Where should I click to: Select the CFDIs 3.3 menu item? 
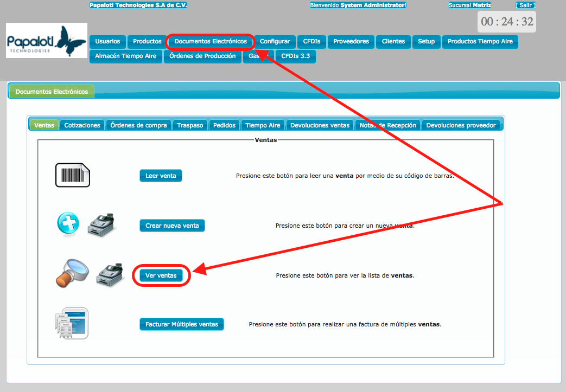tap(296, 56)
